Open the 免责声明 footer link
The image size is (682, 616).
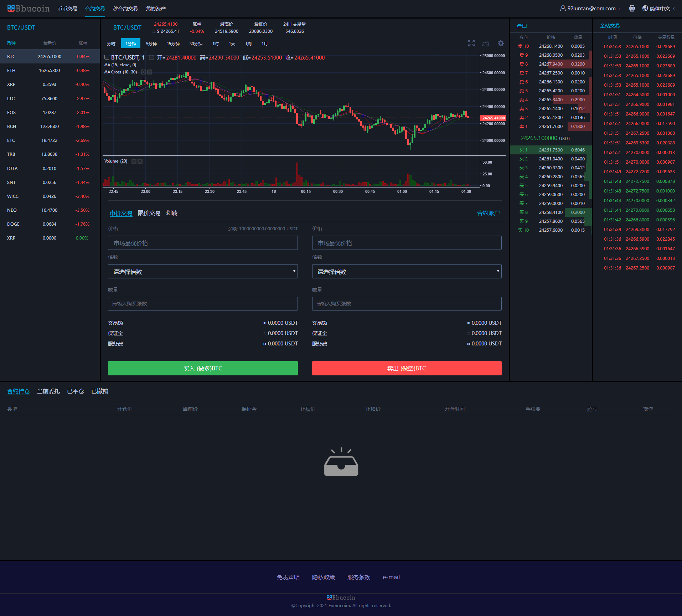288,577
